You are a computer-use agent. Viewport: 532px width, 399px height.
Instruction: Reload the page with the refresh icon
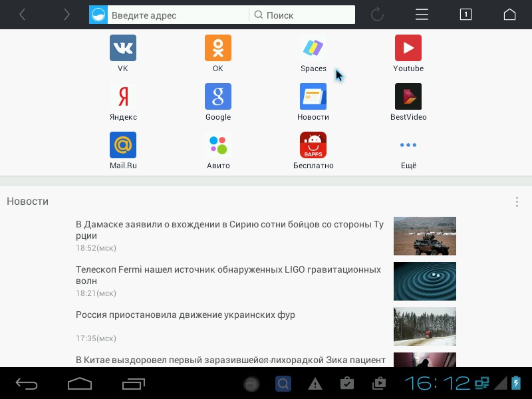(x=377, y=15)
